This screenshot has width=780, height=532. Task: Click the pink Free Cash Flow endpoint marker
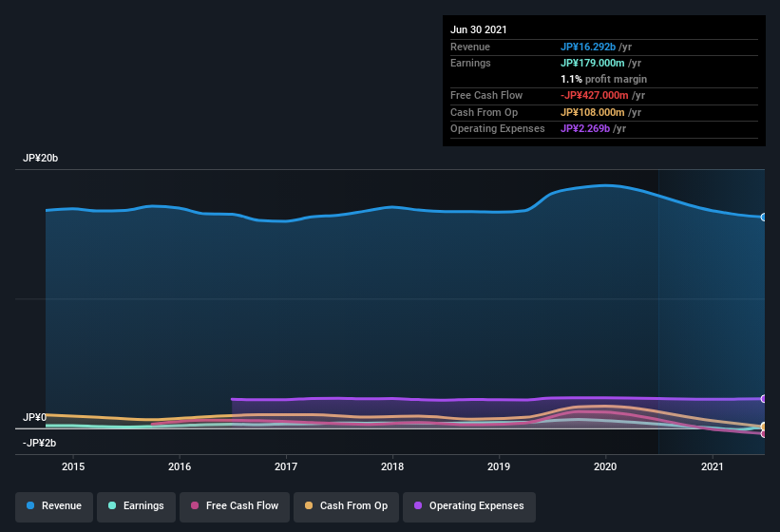click(764, 433)
